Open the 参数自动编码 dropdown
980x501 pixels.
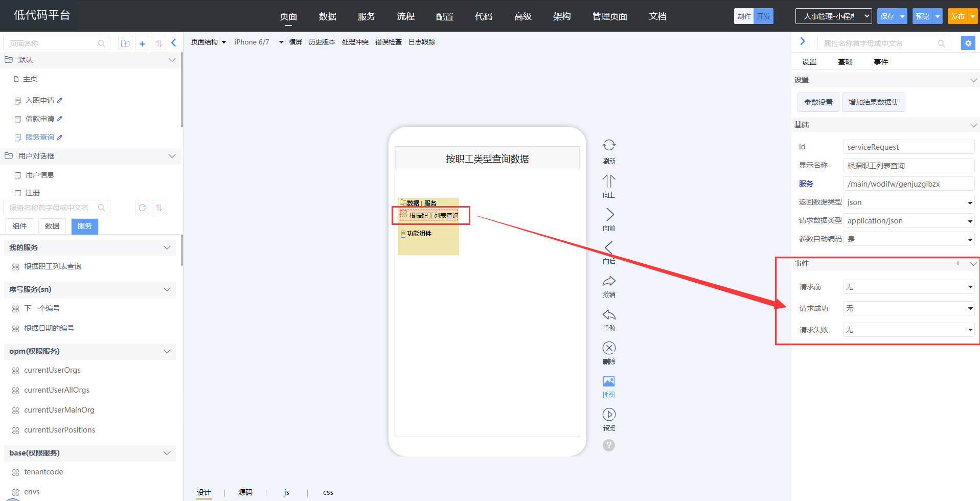tap(909, 239)
